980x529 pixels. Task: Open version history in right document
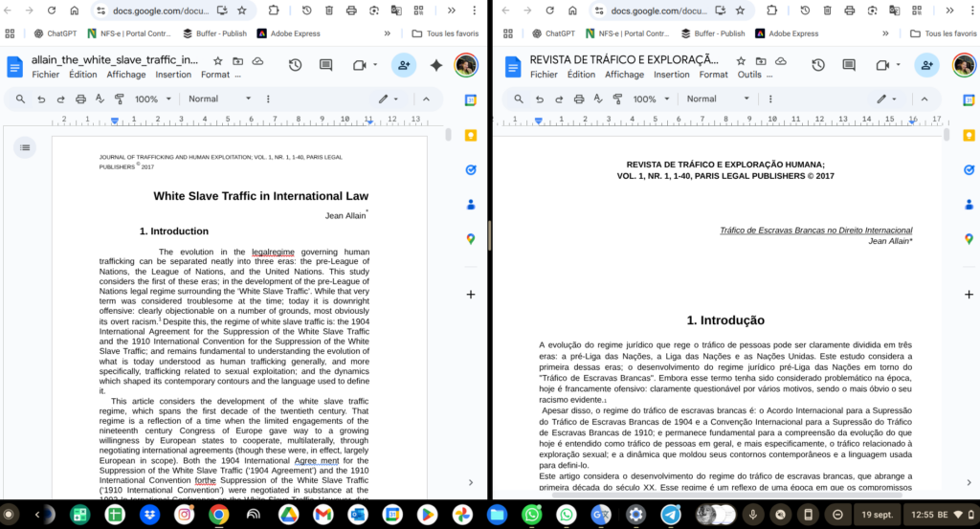click(x=818, y=64)
